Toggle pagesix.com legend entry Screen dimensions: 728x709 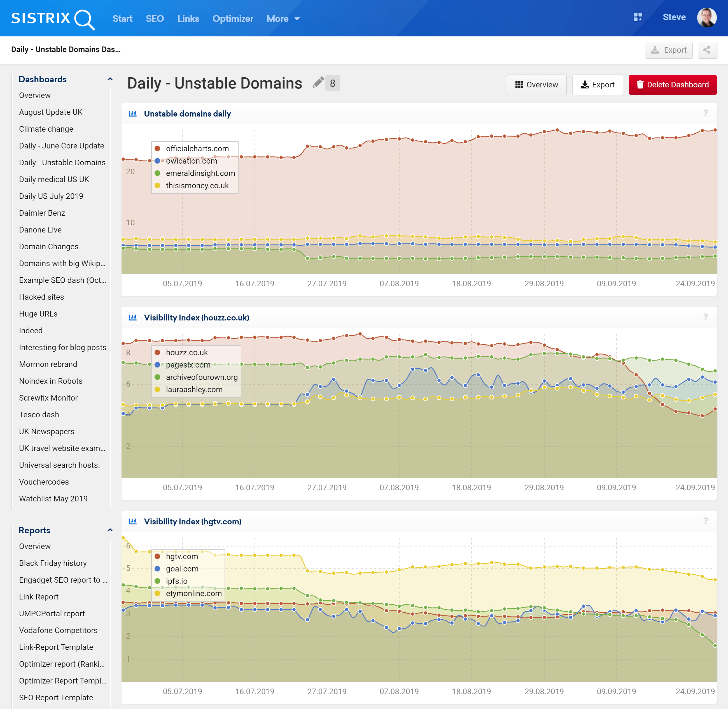(x=182, y=364)
